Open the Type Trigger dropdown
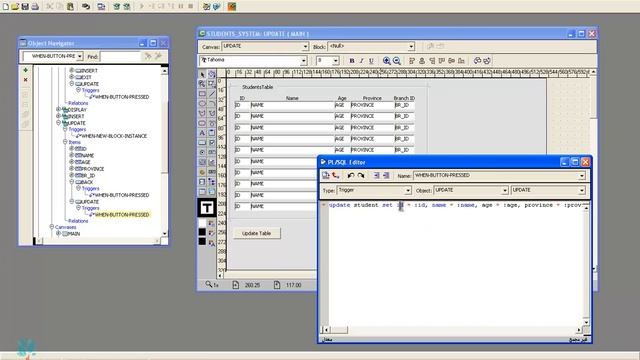640x360 pixels. click(407, 191)
